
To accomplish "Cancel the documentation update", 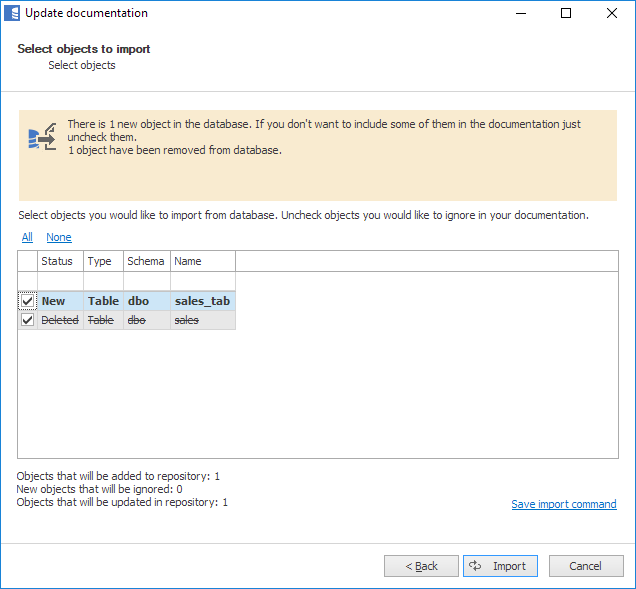I will tap(585, 566).
